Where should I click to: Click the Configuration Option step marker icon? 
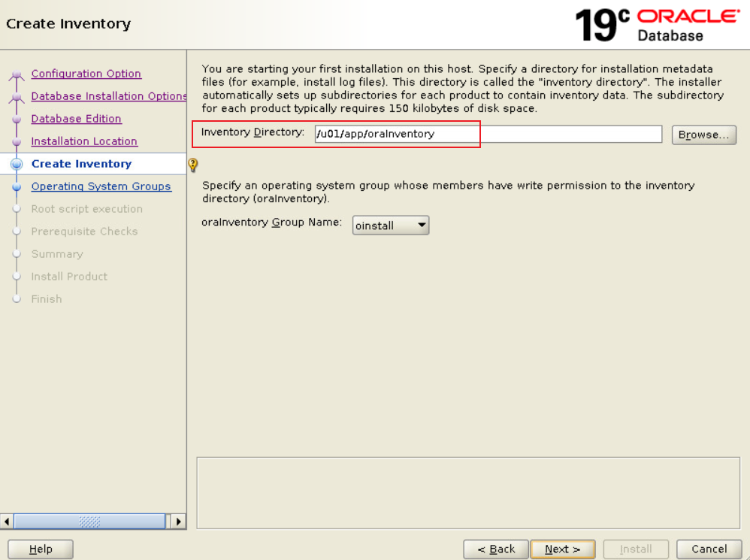[17, 74]
